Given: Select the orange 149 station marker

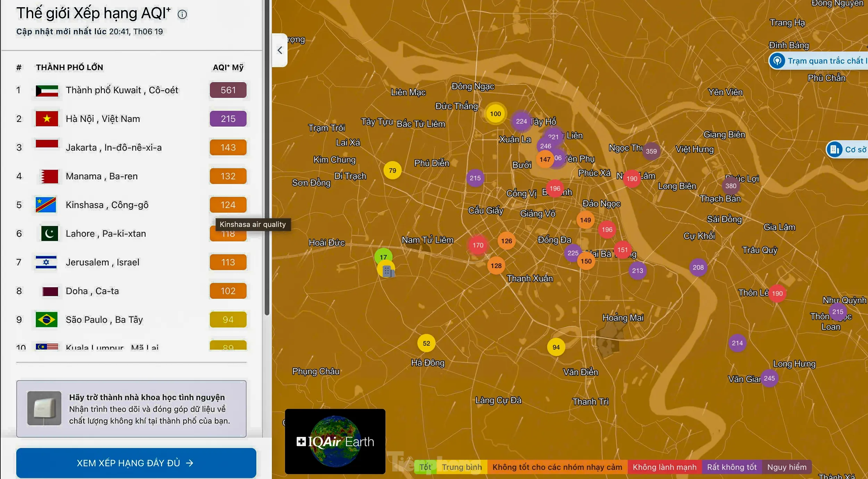Looking at the screenshot, I should (x=585, y=220).
